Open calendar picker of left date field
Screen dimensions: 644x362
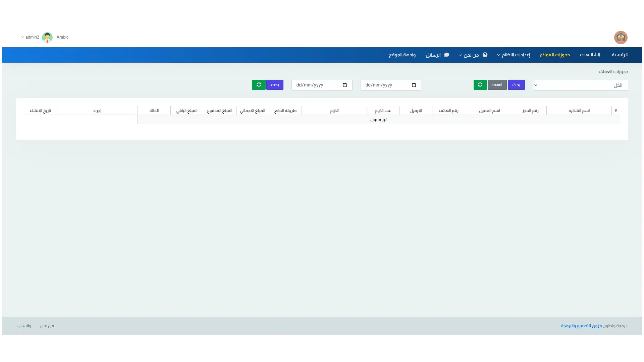point(344,85)
